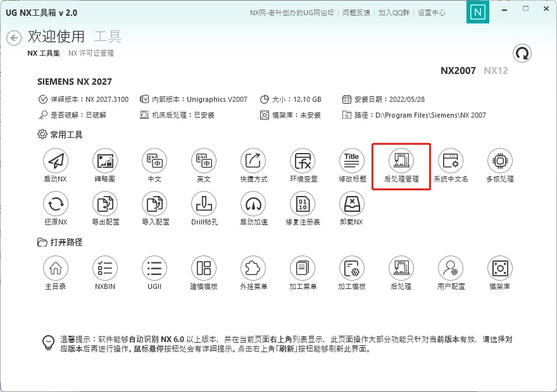The image size is (557, 392).
Task: Minimize the UG NX工具箱 window
Action: click(x=504, y=10)
